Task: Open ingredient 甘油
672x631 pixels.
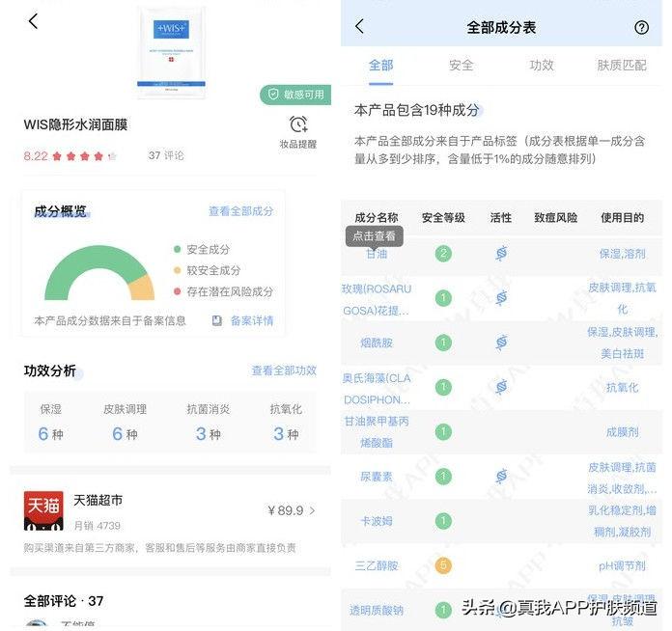Action: point(377,254)
